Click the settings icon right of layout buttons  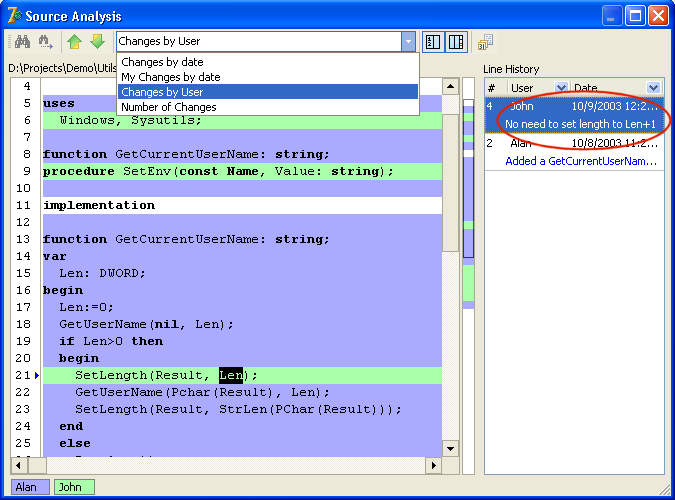pyautogui.click(x=485, y=41)
